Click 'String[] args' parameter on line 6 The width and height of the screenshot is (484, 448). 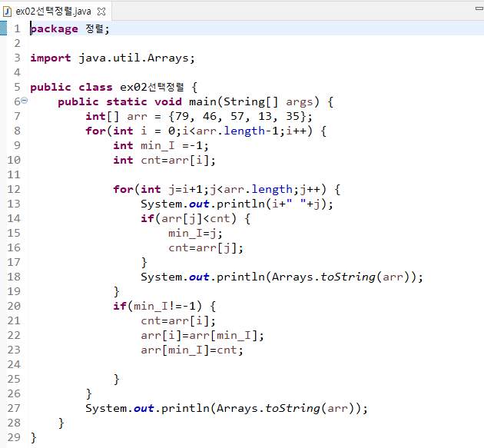tap(267, 102)
